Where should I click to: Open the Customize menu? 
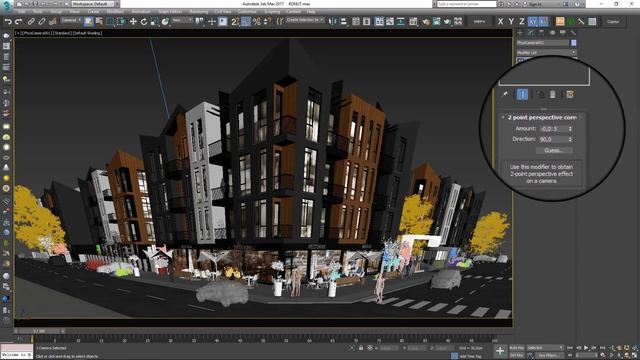tap(247, 12)
